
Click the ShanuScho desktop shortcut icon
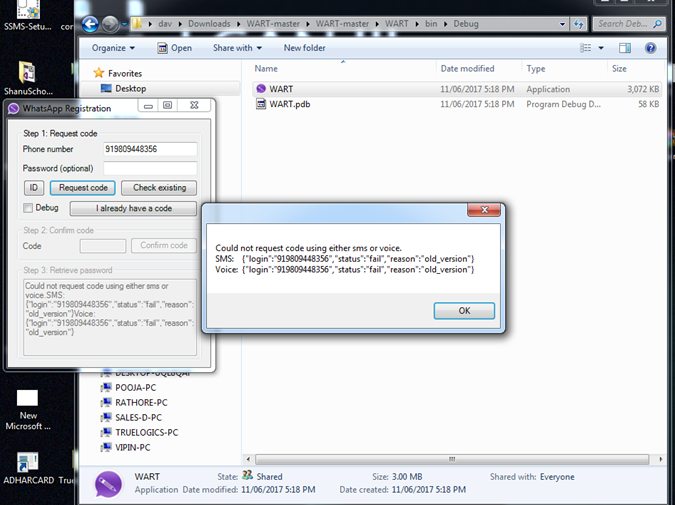click(x=27, y=72)
